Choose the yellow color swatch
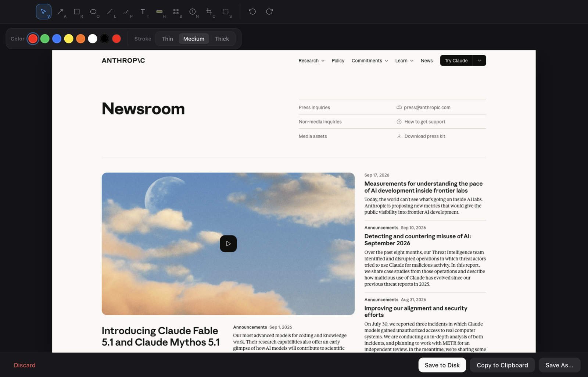The width and height of the screenshot is (588, 377). pyautogui.click(x=69, y=39)
